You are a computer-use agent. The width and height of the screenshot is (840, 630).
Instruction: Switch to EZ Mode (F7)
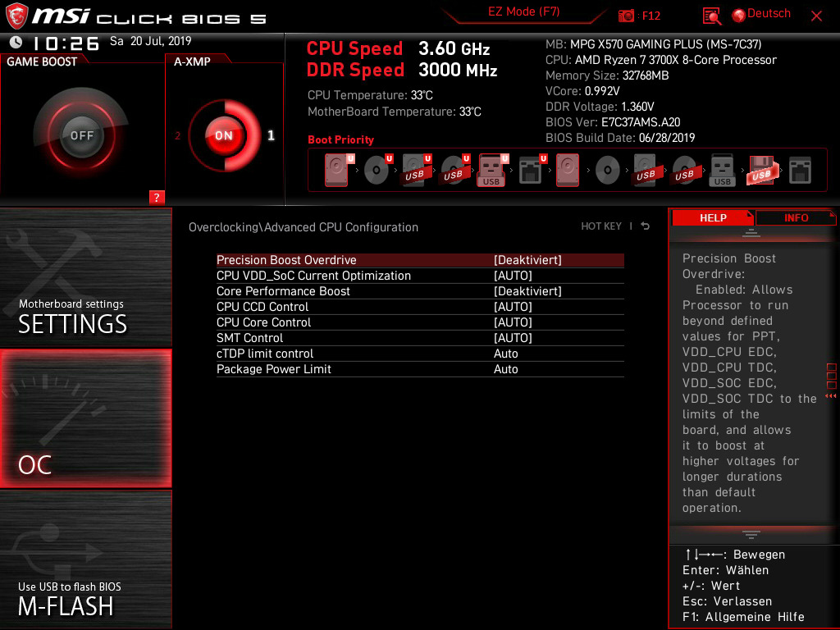523,11
